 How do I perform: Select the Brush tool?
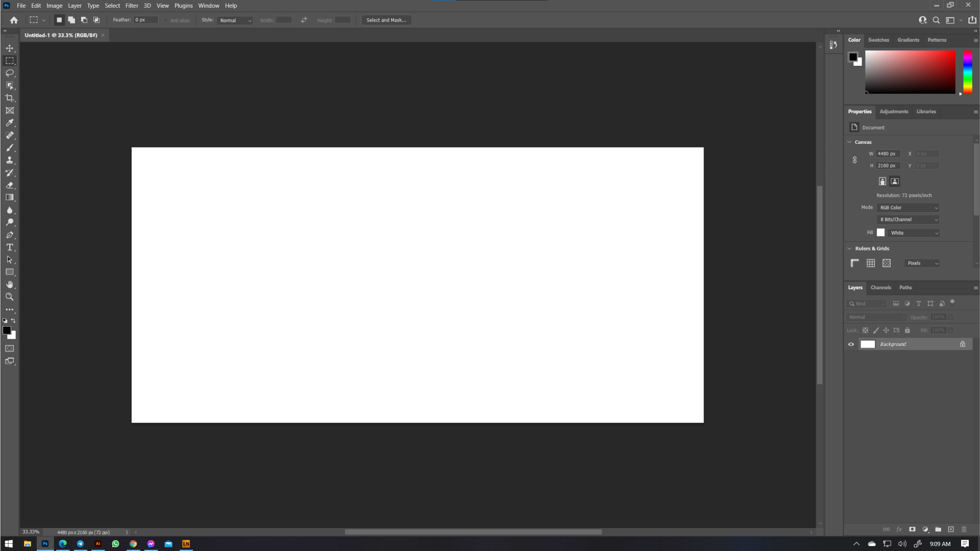(10, 147)
